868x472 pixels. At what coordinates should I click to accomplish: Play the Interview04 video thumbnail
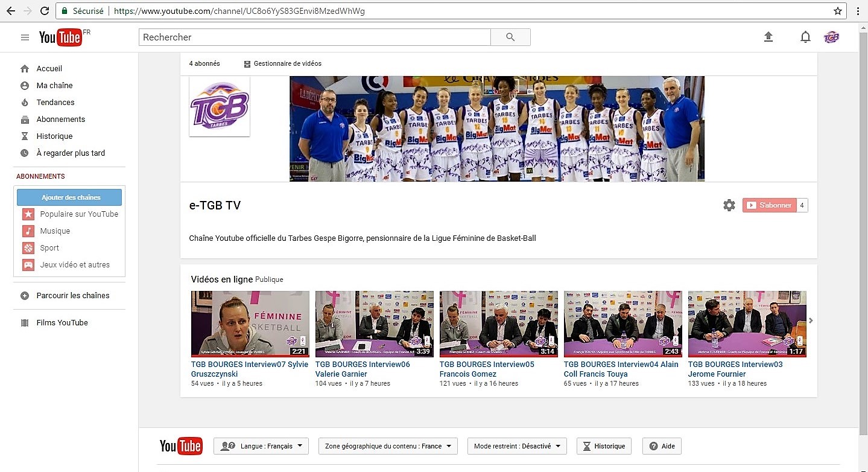[x=623, y=324]
